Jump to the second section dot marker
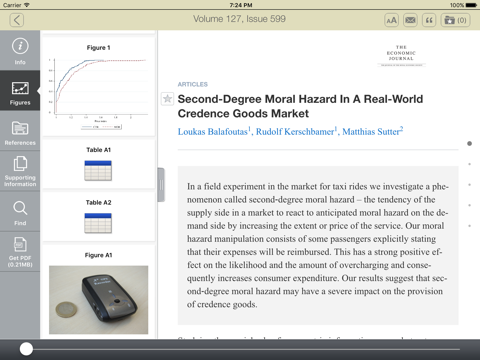This screenshot has width=480, height=360. click(x=469, y=164)
